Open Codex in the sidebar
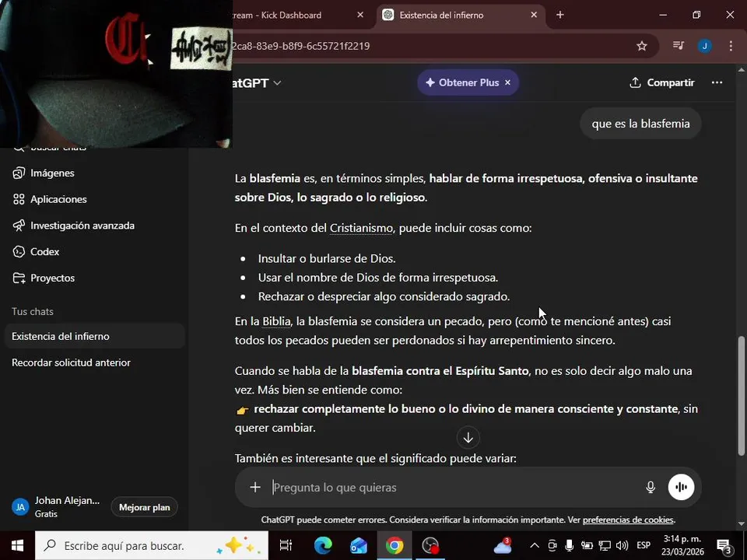Viewport: 747px width, 560px height. tap(94, 251)
